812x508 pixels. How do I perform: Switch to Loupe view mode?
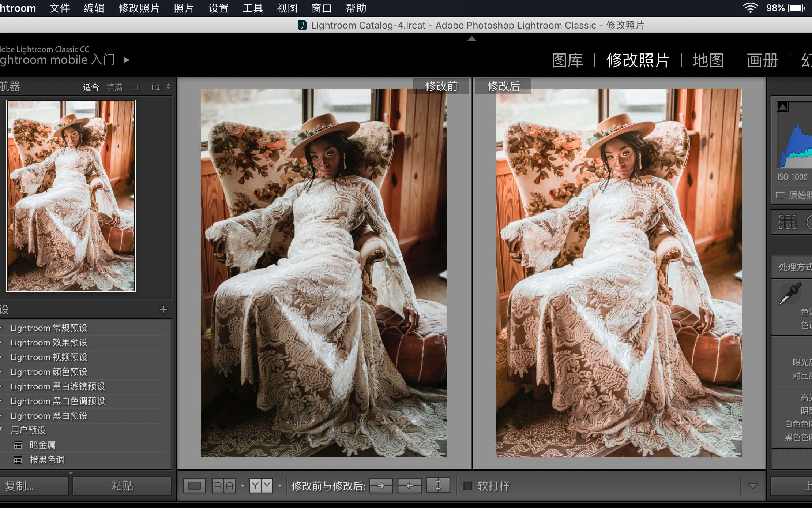(x=194, y=486)
